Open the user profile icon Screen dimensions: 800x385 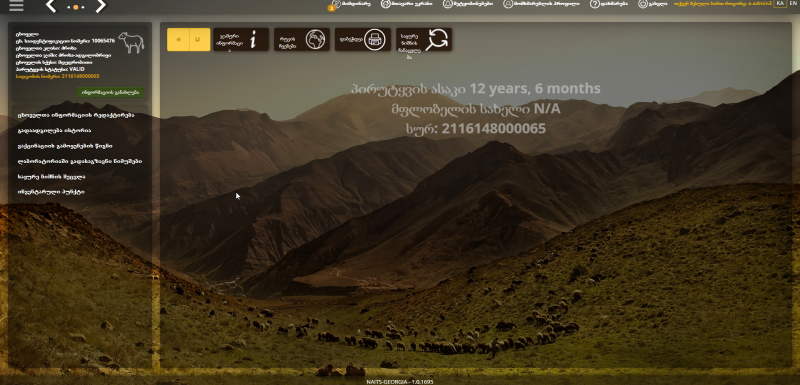(508, 4)
